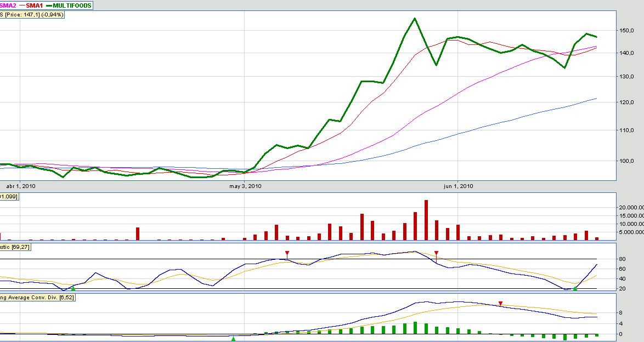Click the rightmost green buy marker on stochastic
Screen dimensions: 644x342
click(x=575, y=288)
